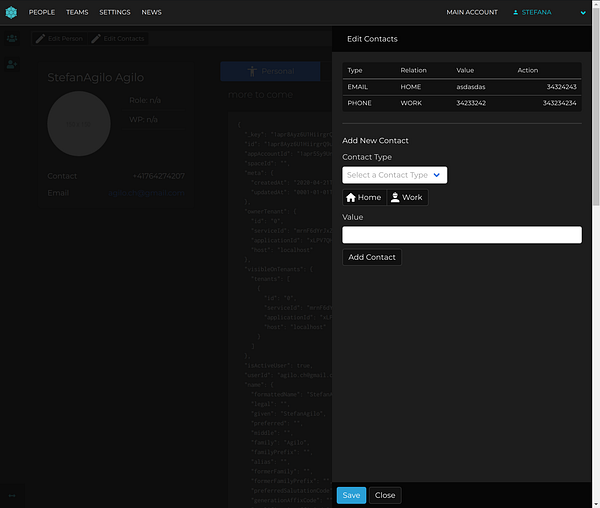Select the Work relation option
The width and height of the screenshot is (600, 508).
[x=407, y=198]
